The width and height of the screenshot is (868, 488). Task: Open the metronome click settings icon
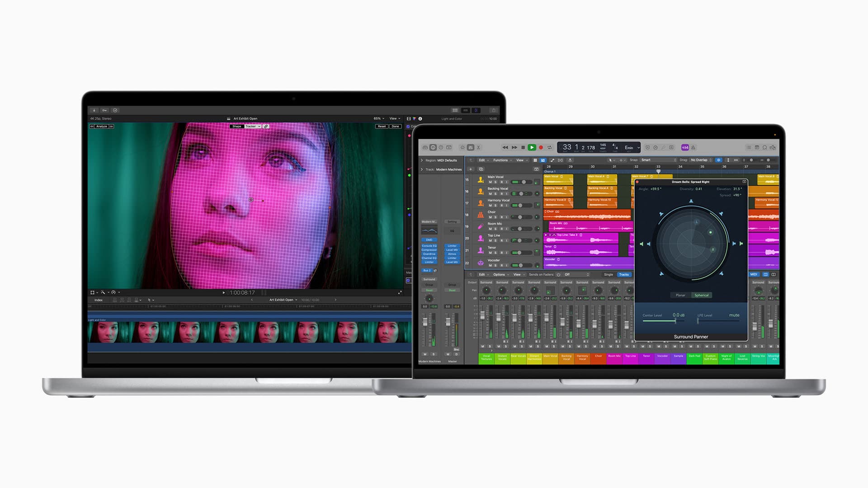click(693, 147)
